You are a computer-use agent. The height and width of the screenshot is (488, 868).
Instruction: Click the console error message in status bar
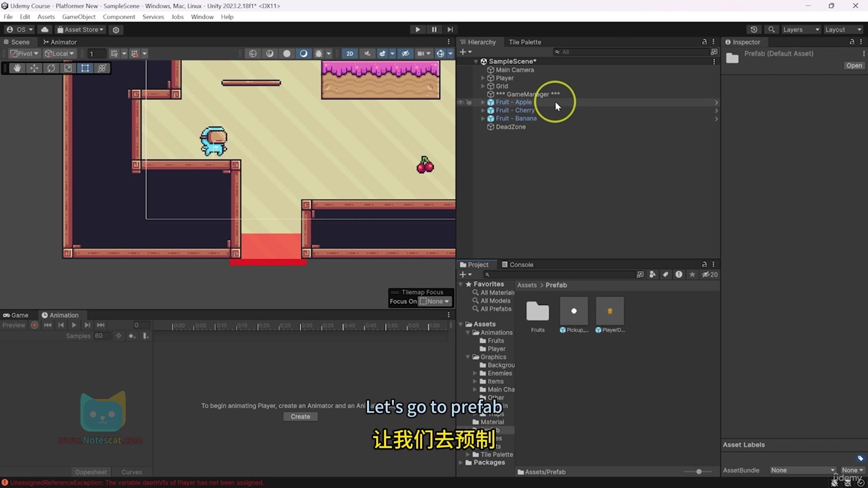[x=137, y=483]
